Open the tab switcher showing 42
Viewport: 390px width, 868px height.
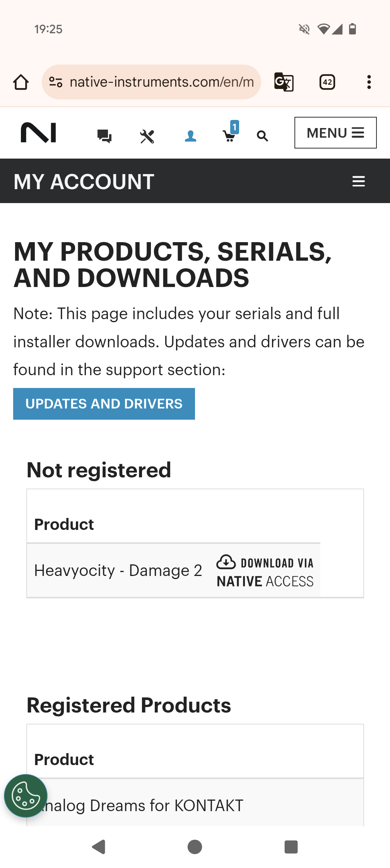coord(327,82)
